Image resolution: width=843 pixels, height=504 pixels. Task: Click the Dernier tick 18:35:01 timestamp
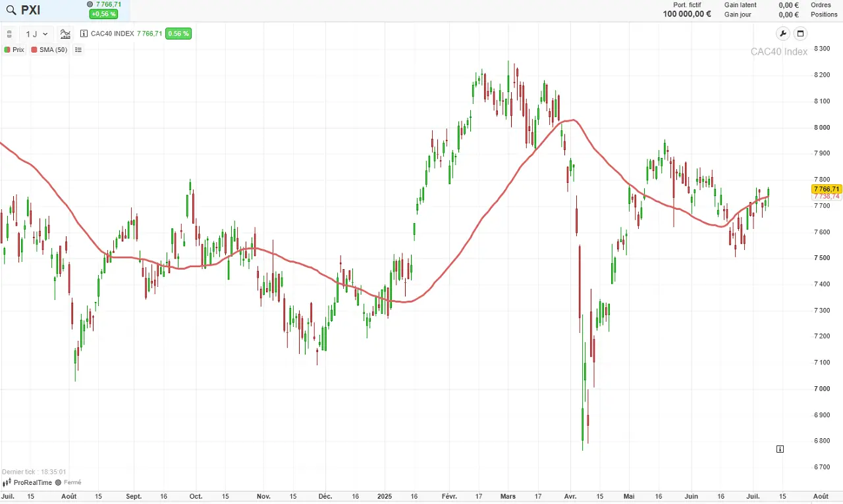pyautogui.click(x=34, y=472)
